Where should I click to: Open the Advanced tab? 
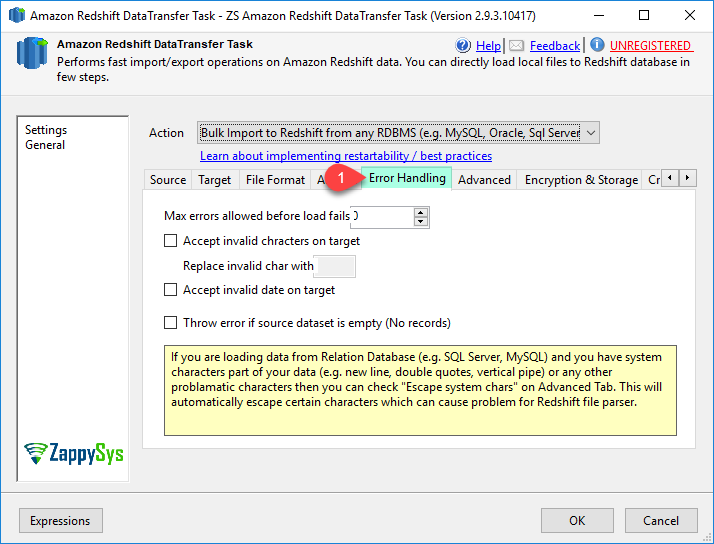[x=484, y=180]
